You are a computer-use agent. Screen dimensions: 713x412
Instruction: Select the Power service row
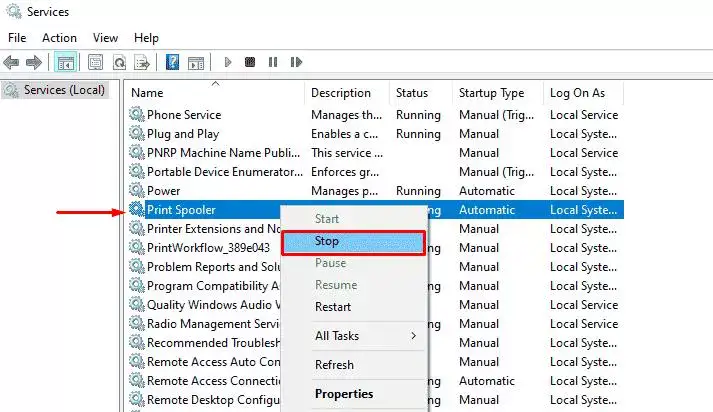pos(376,191)
